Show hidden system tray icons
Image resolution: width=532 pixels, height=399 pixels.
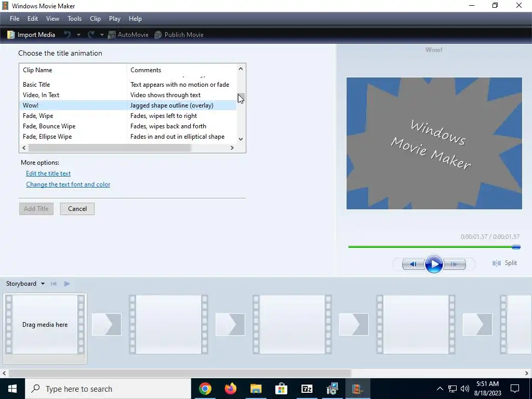click(x=440, y=389)
